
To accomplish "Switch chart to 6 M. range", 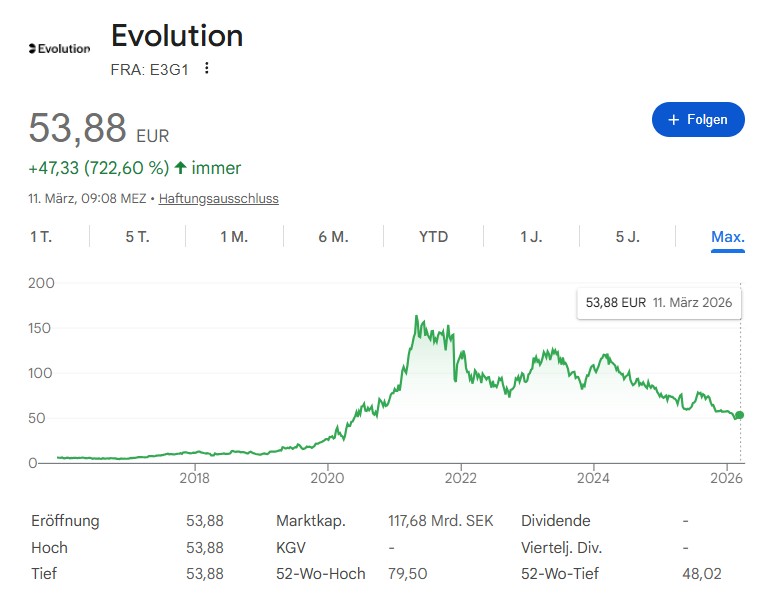I will [334, 237].
